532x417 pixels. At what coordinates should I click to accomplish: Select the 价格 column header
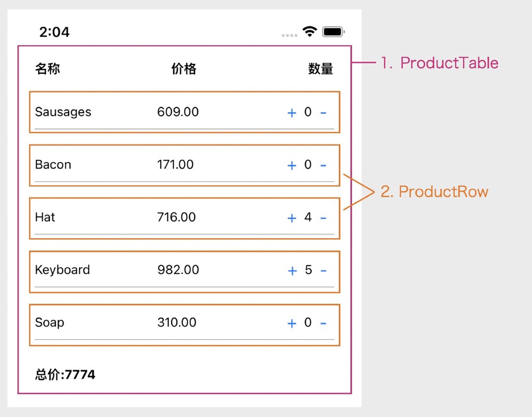tap(184, 69)
